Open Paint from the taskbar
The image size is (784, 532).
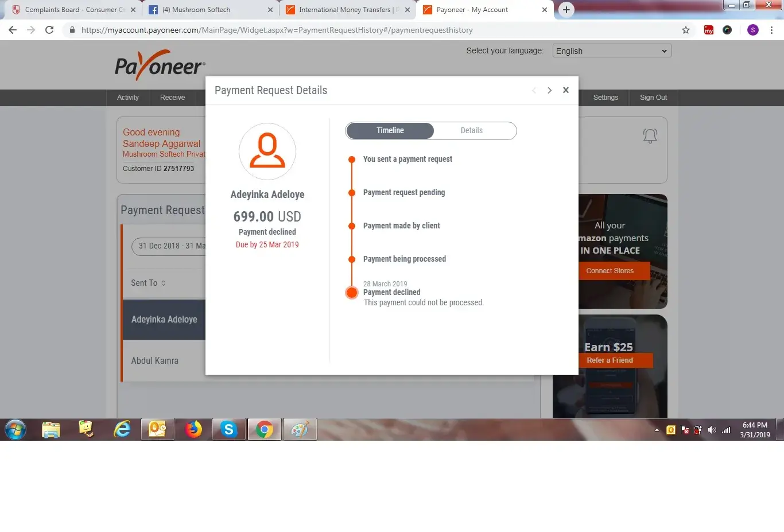point(300,429)
